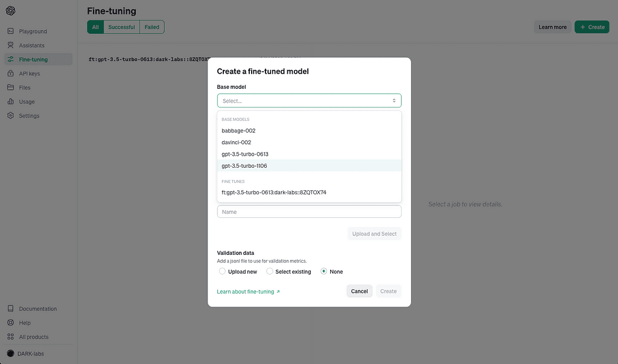Click the Fine-tuning sliders icon
The image size is (618, 364).
(x=11, y=59)
